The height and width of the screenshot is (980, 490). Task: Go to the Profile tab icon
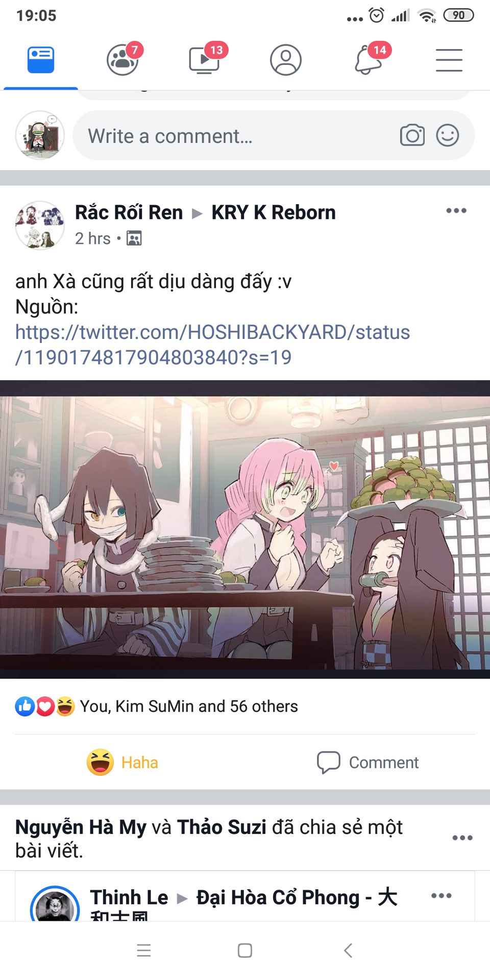[286, 60]
